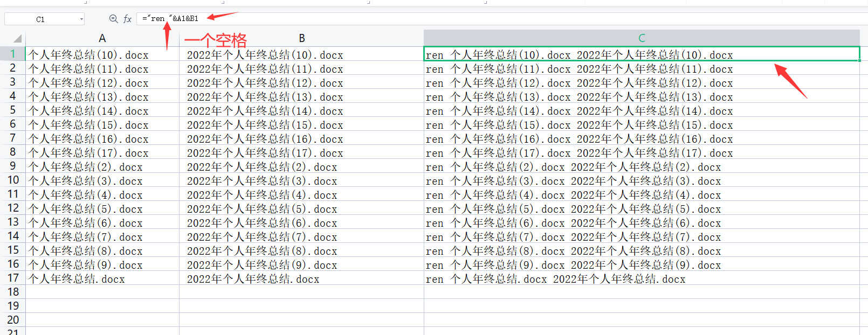
Task: Select column C header
Action: (641, 38)
